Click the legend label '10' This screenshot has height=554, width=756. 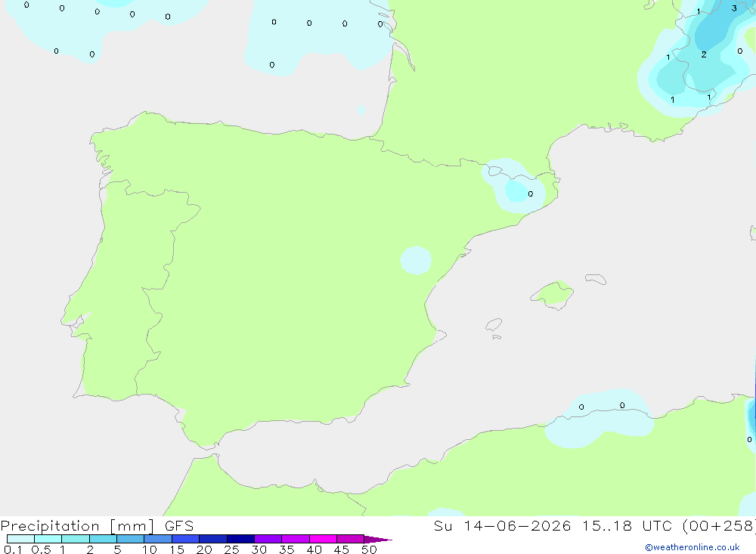[x=150, y=549]
